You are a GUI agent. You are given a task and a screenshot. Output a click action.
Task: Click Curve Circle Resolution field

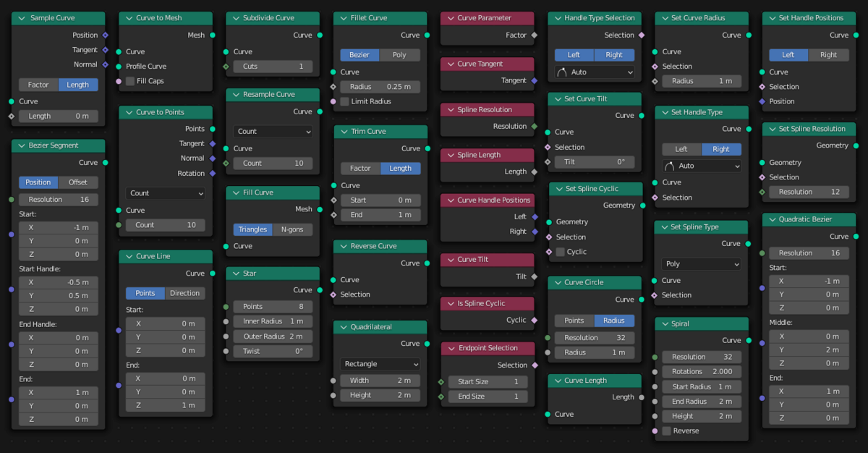coord(595,338)
